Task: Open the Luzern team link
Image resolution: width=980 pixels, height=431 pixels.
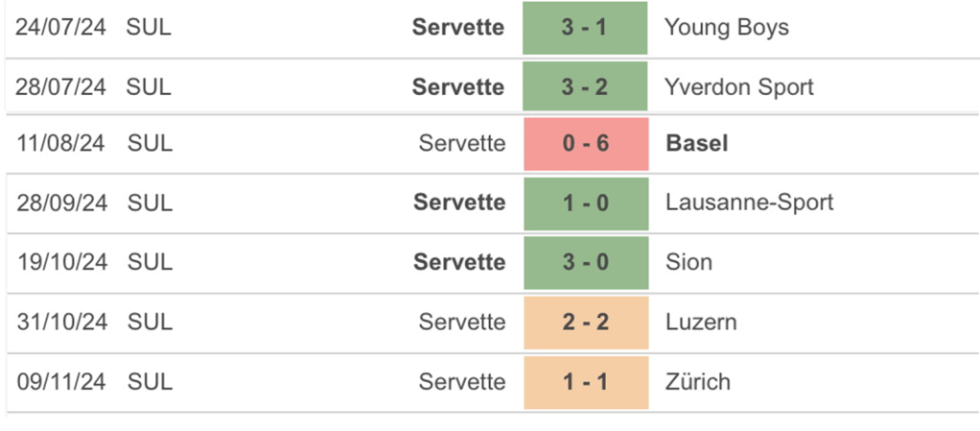Action: coord(701,322)
